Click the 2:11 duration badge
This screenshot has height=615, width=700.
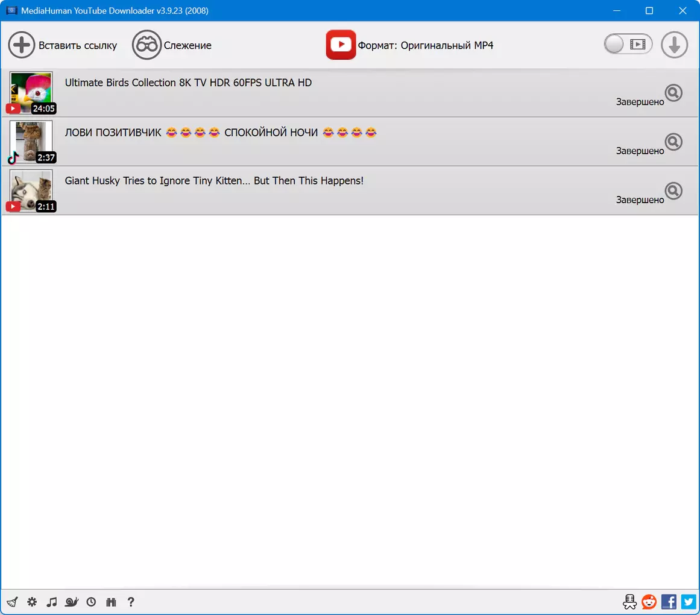point(46,207)
